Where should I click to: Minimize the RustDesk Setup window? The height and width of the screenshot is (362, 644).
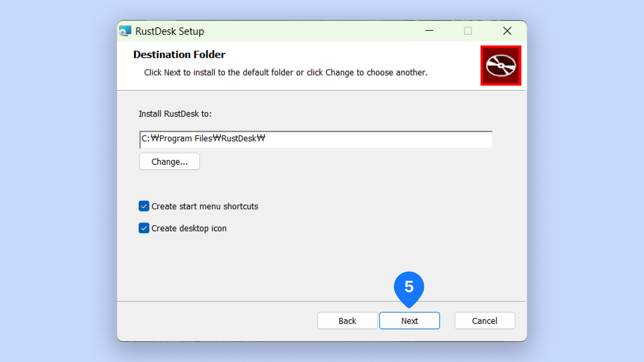click(429, 31)
